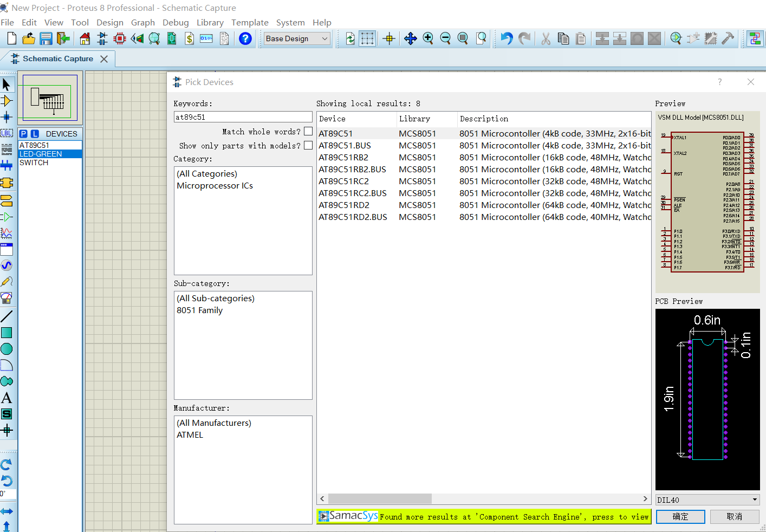Open Source Code view binary icon

click(206, 38)
